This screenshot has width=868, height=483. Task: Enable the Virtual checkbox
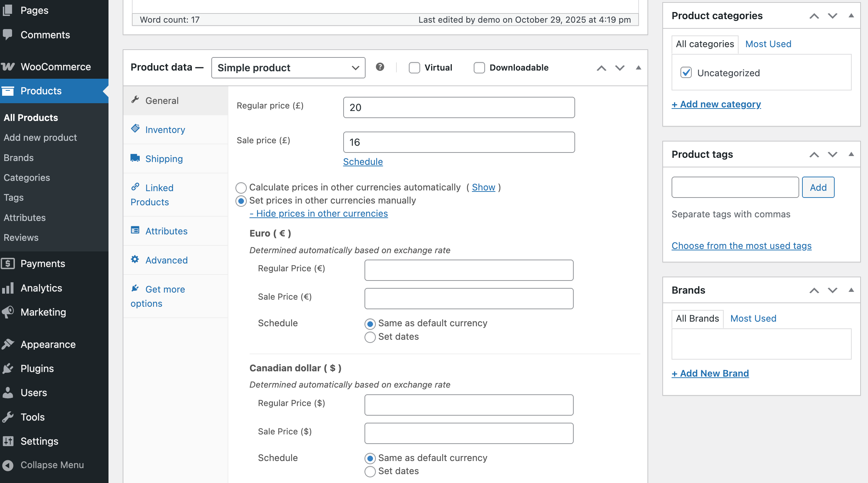tap(414, 68)
